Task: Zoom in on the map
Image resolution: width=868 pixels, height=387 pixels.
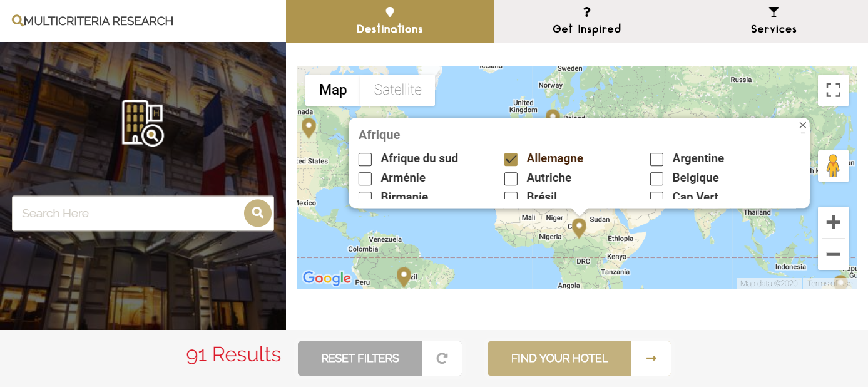Action: (x=833, y=222)
